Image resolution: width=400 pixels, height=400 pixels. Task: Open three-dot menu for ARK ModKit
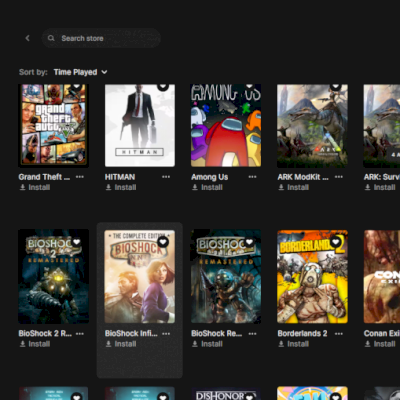point(339,177)
